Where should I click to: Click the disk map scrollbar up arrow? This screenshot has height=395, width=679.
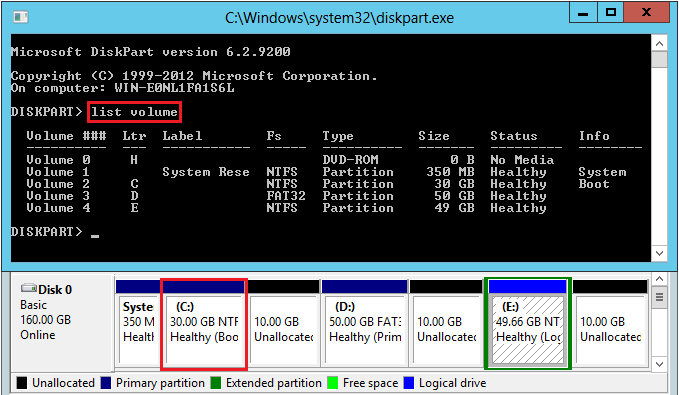coord(659,279)
